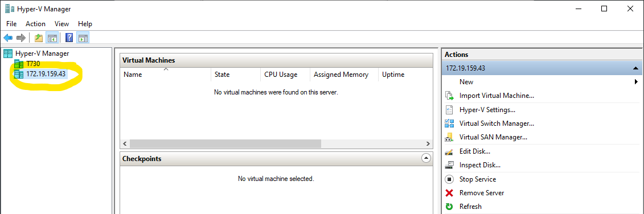Select the T730 server in tree
The image size is (644, 214).
pos(33,64)
